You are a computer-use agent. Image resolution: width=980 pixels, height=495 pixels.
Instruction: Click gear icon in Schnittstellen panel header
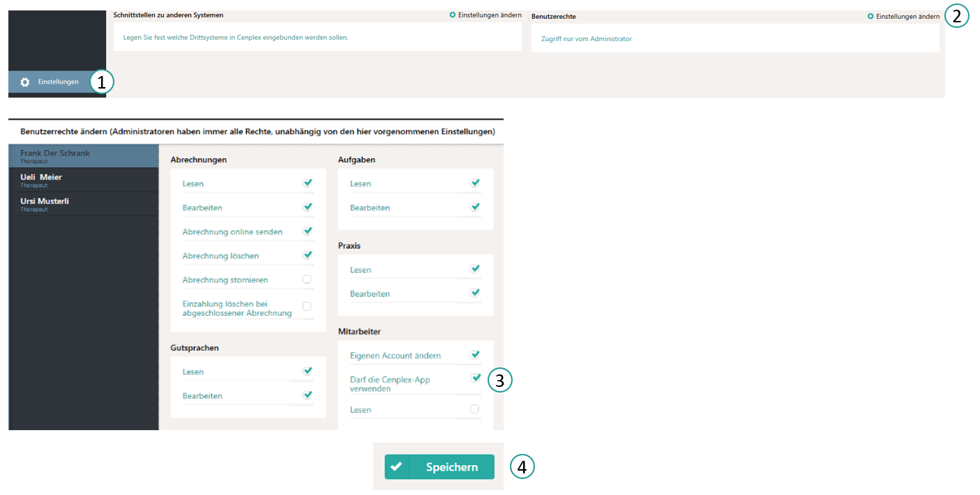453,15
